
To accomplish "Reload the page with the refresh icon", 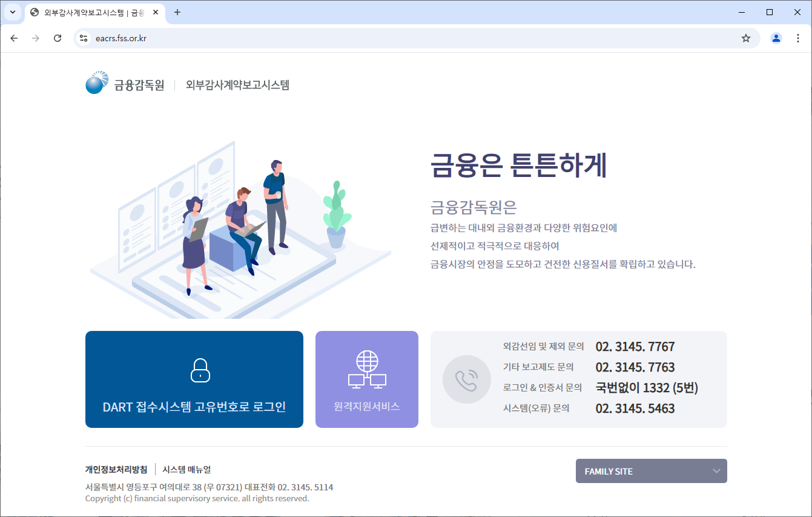I will coord(58,38).
